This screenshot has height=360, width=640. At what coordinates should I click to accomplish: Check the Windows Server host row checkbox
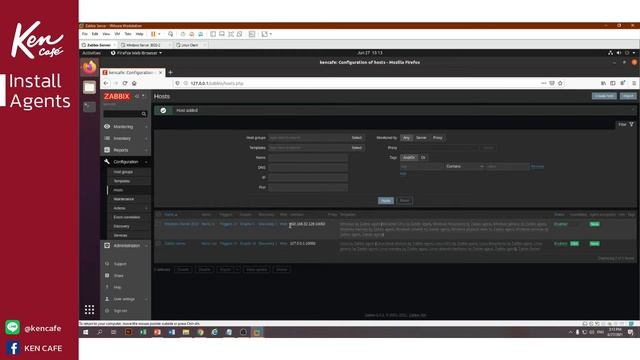click(x=158, y=224)
